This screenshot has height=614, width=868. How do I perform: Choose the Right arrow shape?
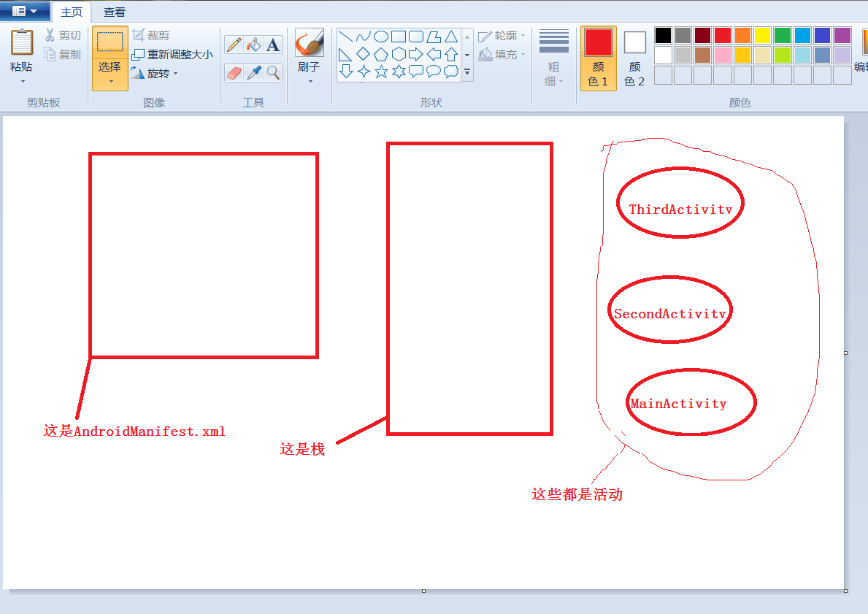415,54
